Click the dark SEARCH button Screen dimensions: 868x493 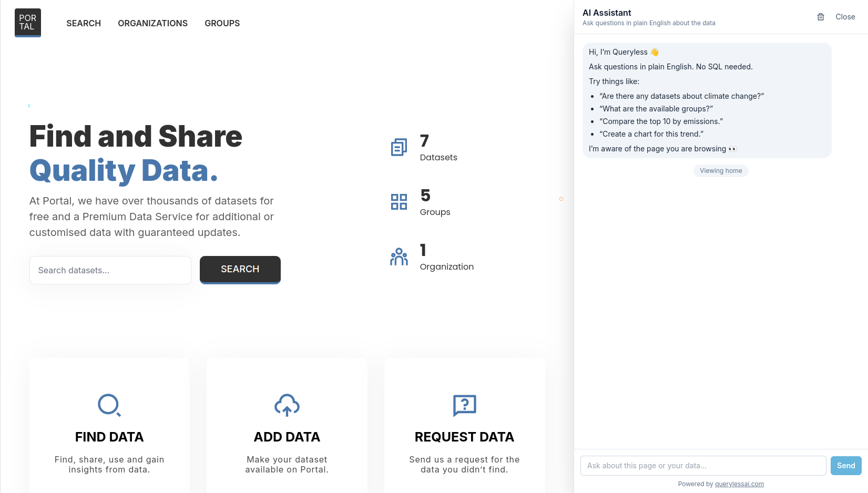point(240,269)
